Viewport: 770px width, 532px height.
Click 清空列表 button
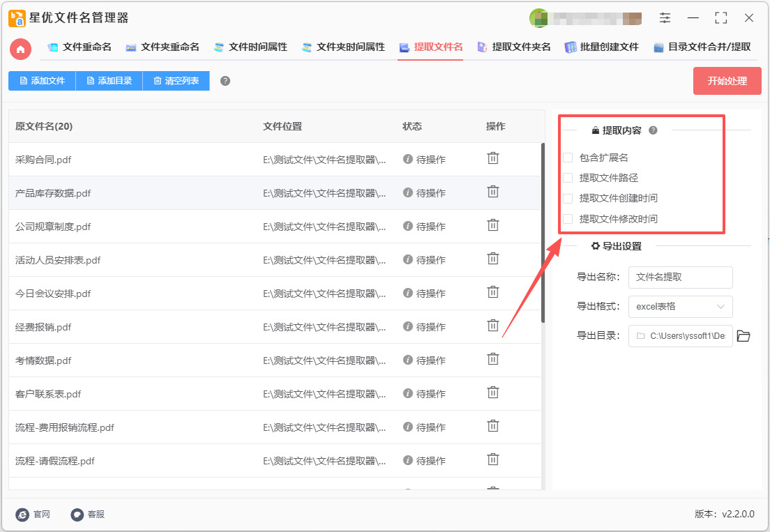176,81
